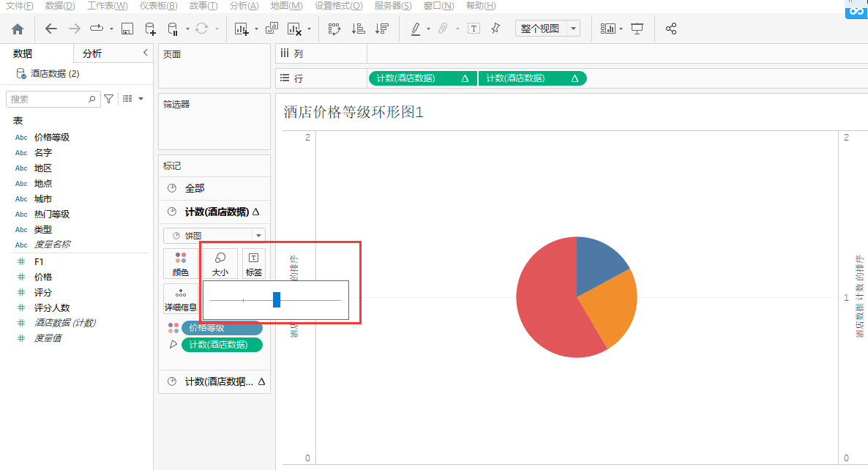Click the save disk icon

pos(127,29)
